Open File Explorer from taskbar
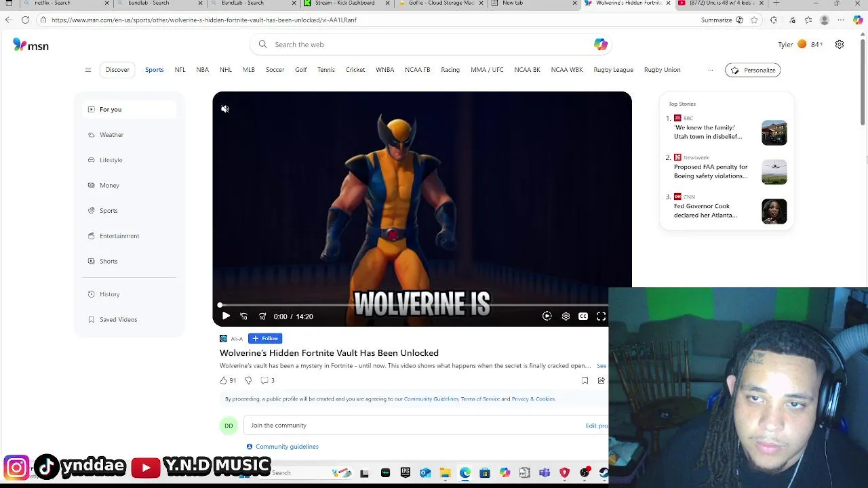Image resolution: width=868 pixels, height=488 pixels. point(445,473)
